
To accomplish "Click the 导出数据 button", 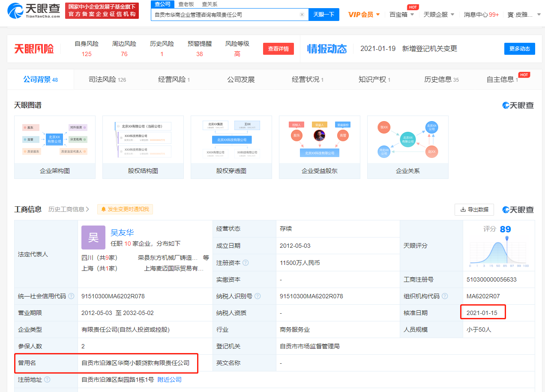I will (474, 210).
